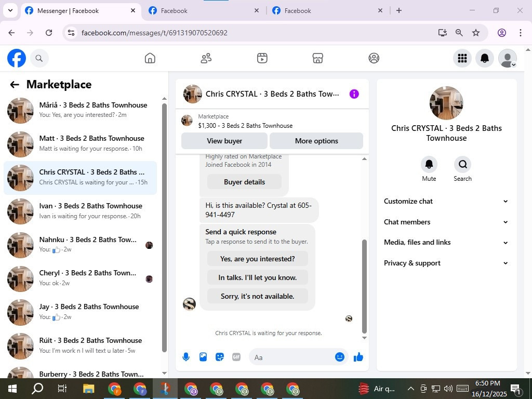Search in conversation icon
The image size is (532, 399).
(x=462, y=165)
